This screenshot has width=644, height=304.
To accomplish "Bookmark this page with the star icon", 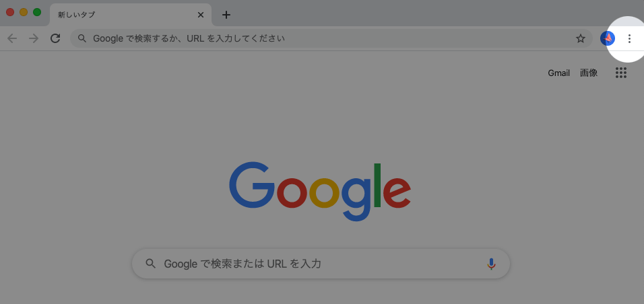I will (x=580, y=38).
